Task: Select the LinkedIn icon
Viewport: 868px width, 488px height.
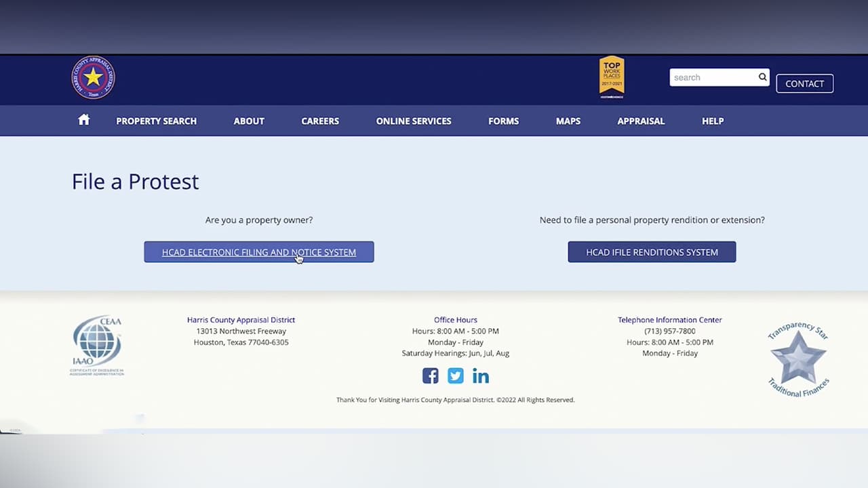Action: click(x=481, y=375)
